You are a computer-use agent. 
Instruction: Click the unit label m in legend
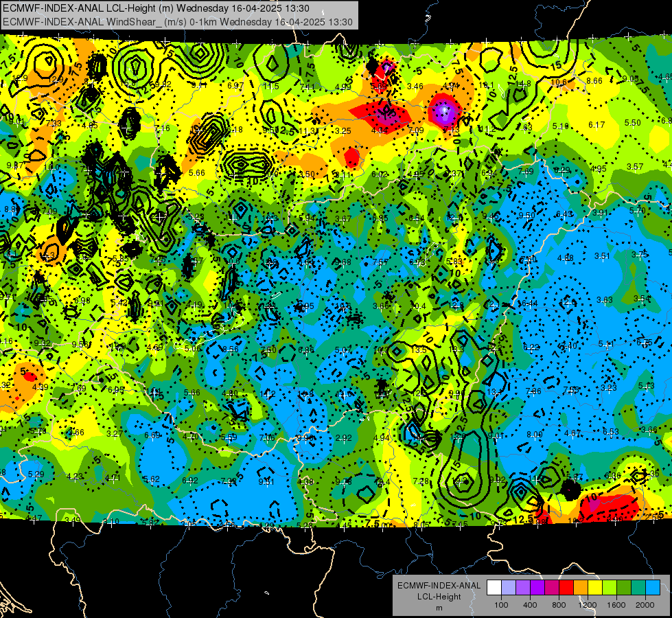tap(439, 608)
